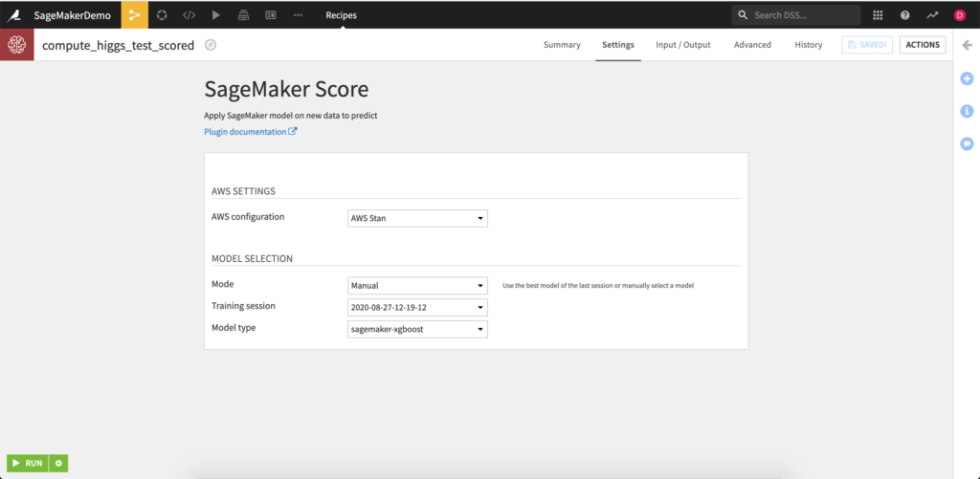Click the play-shaped Jobs icon
The image size is (980, 479).
(216, 15)
